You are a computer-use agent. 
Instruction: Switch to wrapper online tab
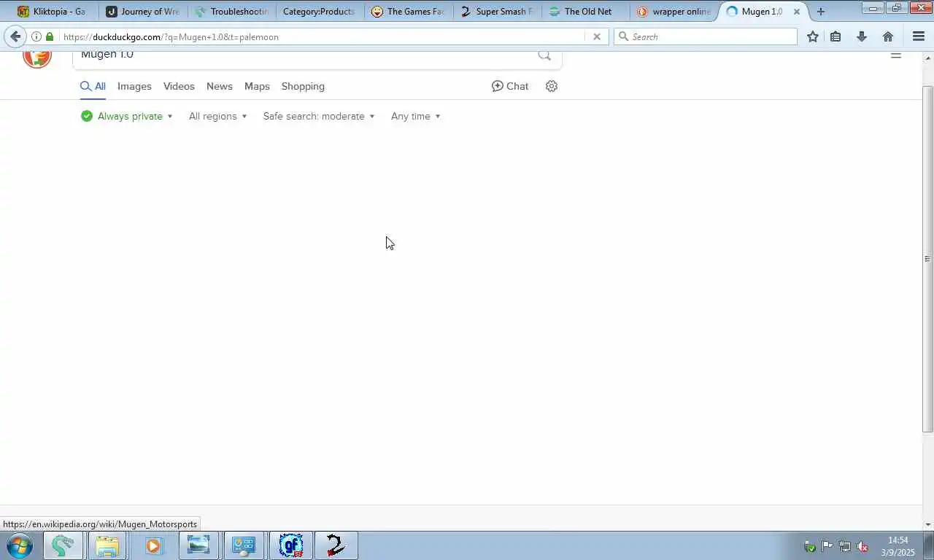674,12
